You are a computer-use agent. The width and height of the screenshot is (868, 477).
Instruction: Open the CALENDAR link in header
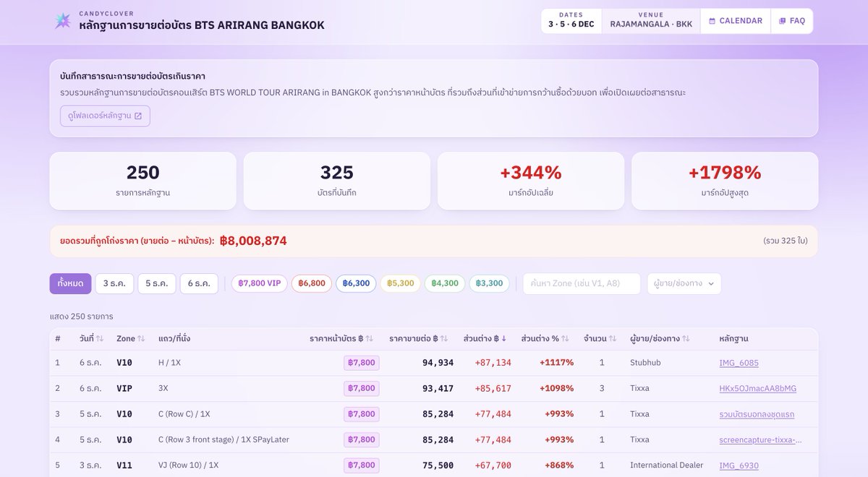pyautogui.click(x=735, y=21)
